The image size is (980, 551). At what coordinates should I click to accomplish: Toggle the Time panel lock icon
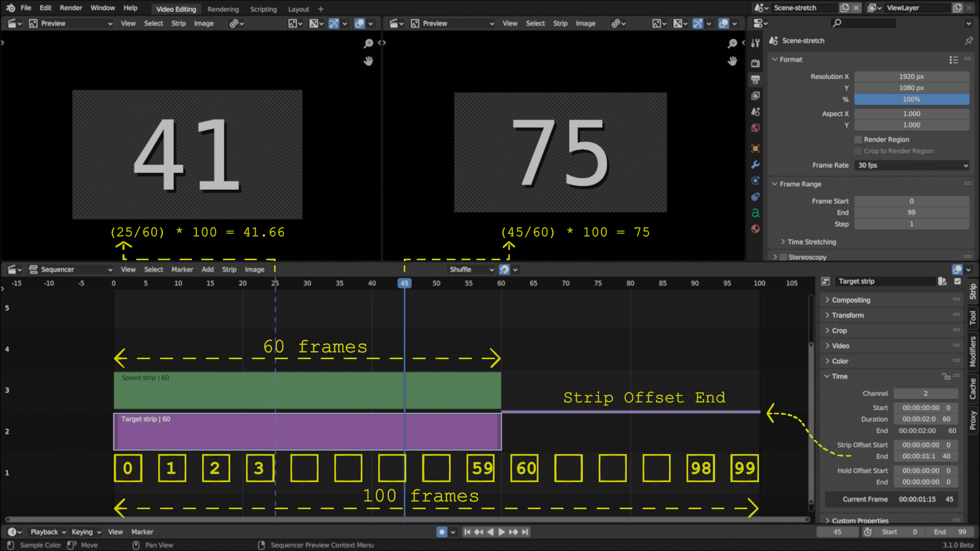coord(946,377)
